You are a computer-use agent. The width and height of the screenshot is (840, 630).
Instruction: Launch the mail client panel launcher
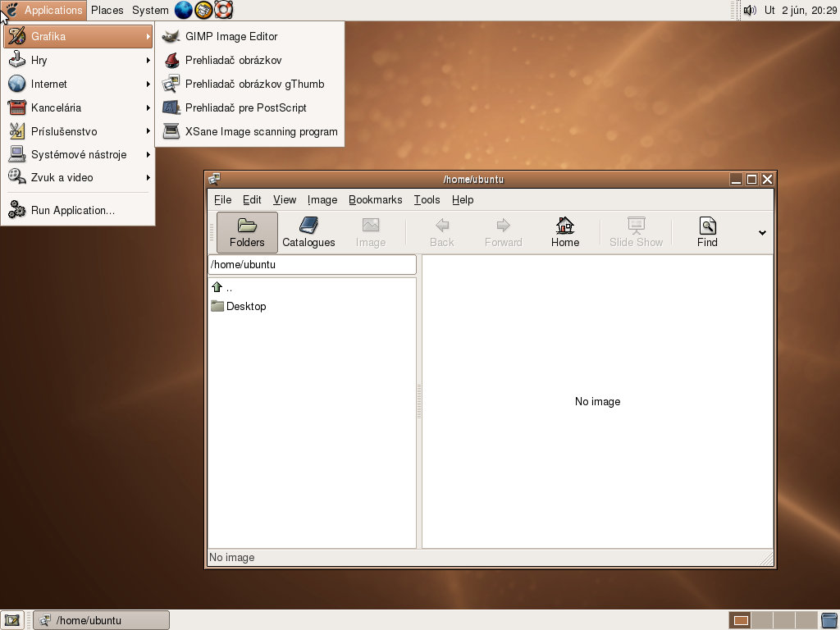[x=203, y=10]
